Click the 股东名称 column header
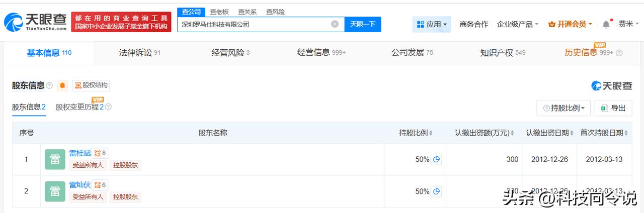This screenshot has width=644, height=213. [213, 133]
